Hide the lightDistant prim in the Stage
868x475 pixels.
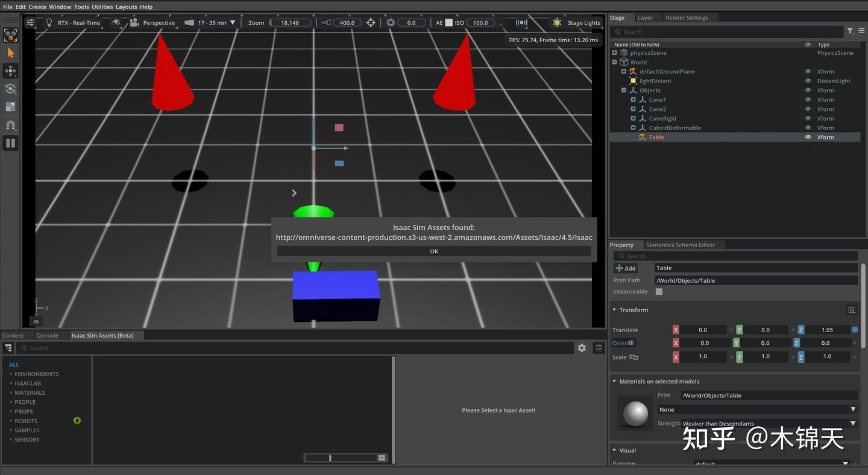pyautogui.click(x=808, y=81)
